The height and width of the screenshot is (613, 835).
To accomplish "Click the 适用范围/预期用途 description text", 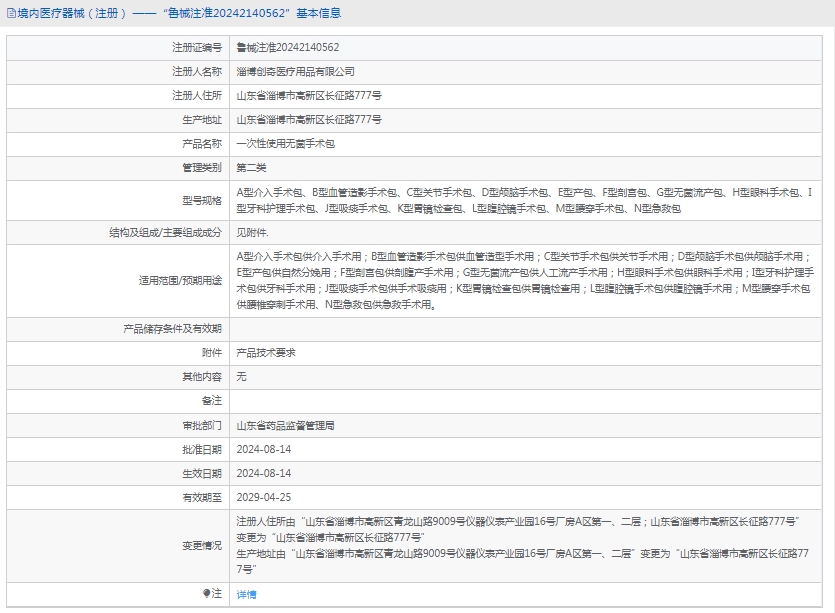I will click(x=523, y=280).
